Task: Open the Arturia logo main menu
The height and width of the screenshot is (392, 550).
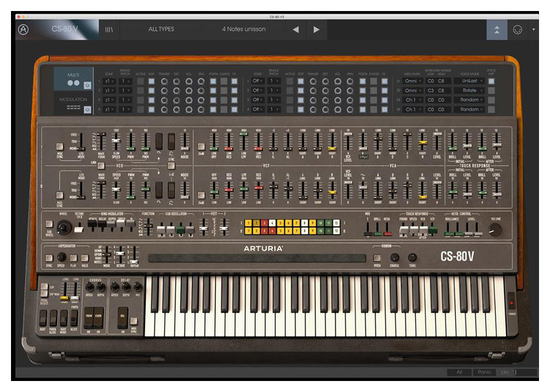Action: pyautogui.click(x=23, y=30)
